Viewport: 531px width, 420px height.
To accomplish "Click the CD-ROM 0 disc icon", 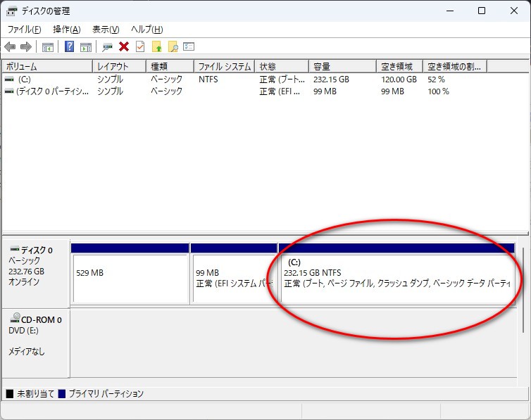I will point(15,317).
